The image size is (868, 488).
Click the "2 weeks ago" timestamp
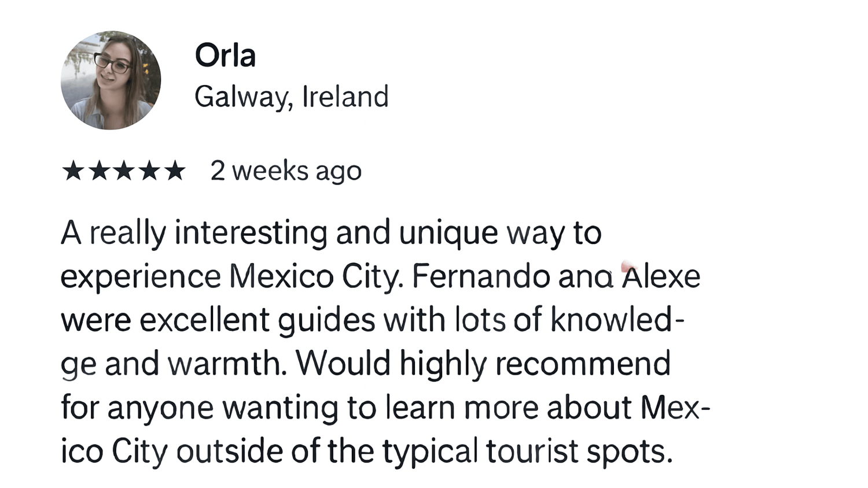pos(286,171)
